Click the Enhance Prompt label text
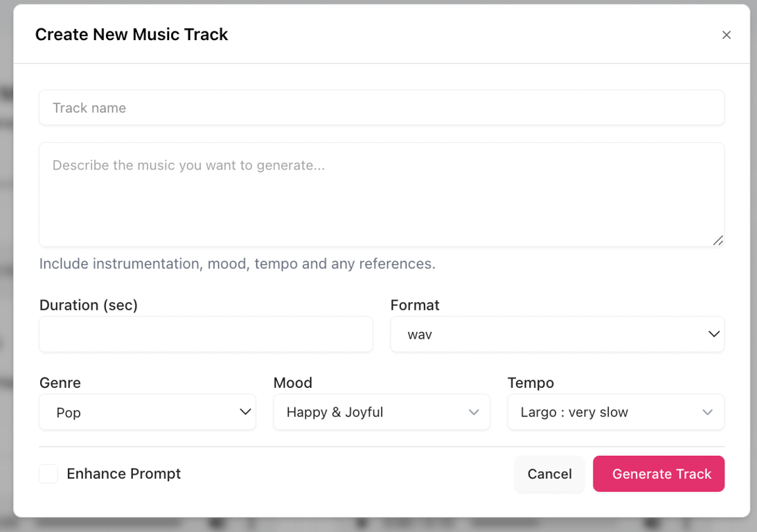This screenshot has height=532, width=757. [123, 474]
